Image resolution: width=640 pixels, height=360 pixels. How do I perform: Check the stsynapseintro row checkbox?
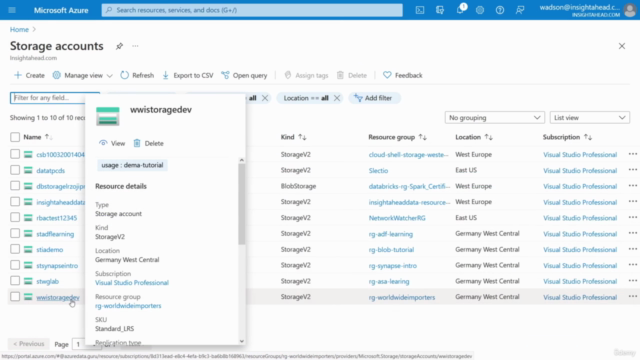coord(15,265)
